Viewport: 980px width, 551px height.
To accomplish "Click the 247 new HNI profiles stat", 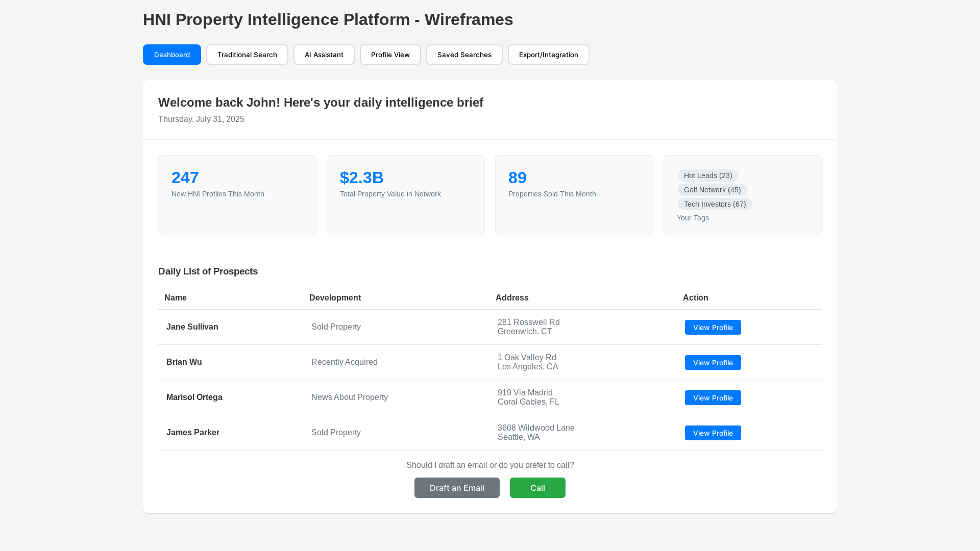I will 185,178.
